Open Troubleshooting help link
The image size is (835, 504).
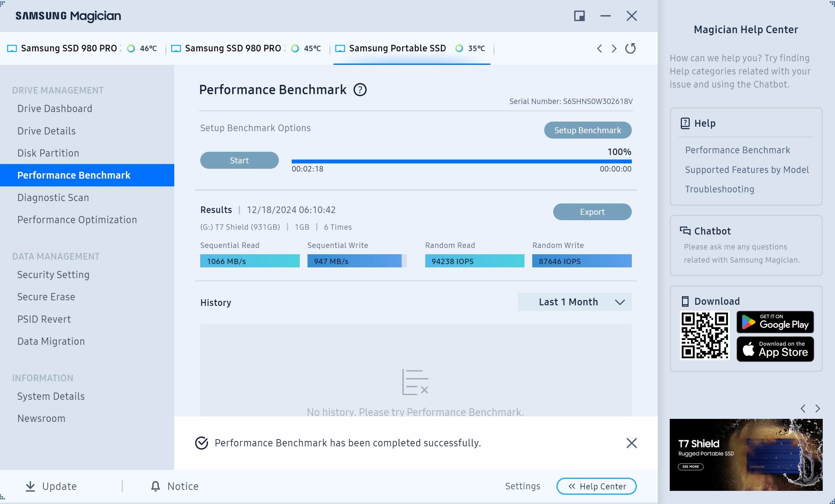pos(719,189)
